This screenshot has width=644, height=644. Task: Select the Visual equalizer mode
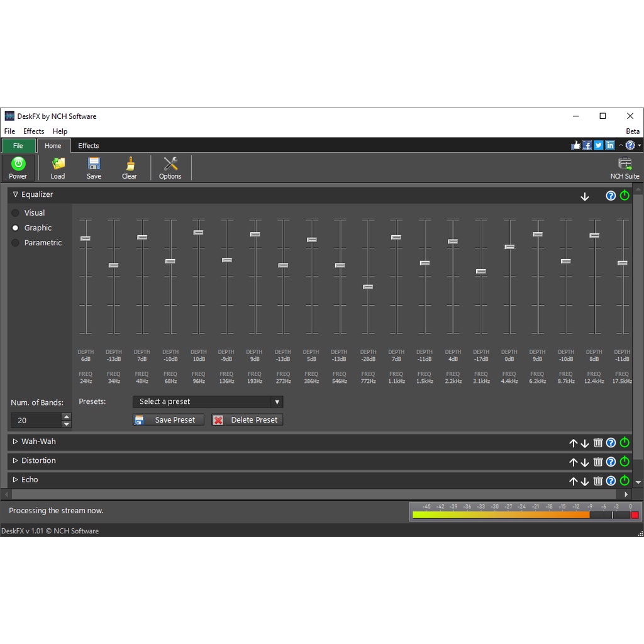(x=16, y=213)
